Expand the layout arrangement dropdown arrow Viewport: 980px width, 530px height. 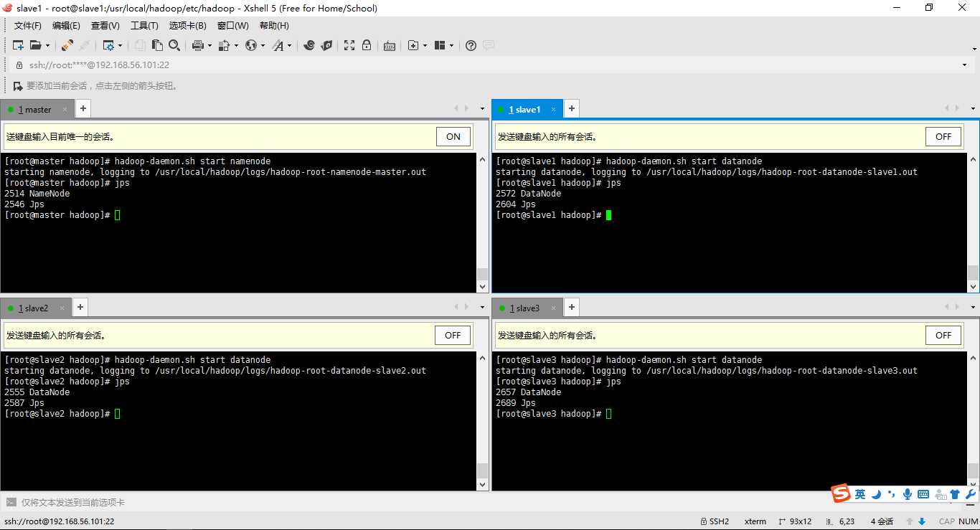click(452, 45)
